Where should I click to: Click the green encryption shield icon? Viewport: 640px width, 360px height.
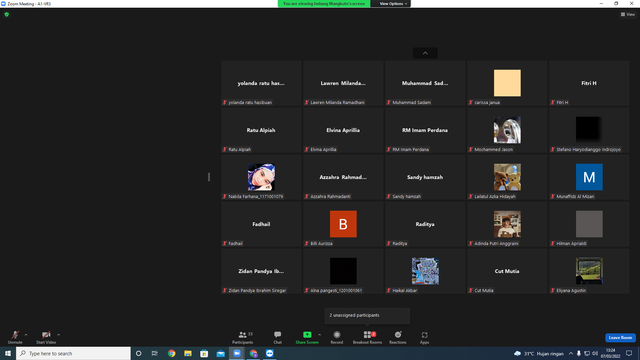(7, 14)
